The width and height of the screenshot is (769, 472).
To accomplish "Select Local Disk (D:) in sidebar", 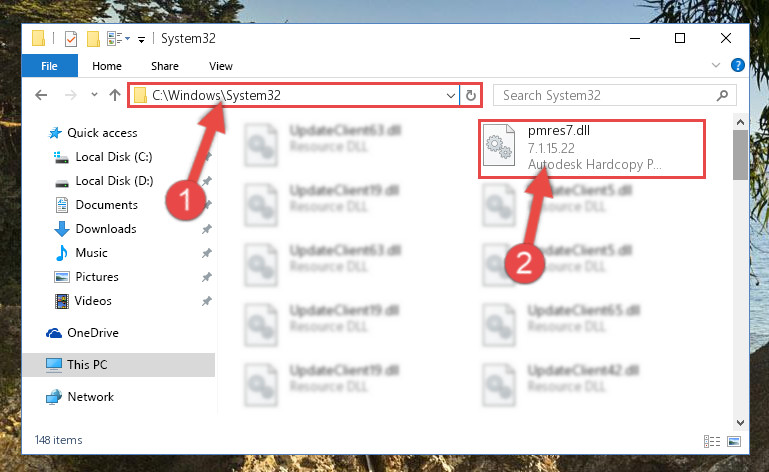I will click(114, 181).
